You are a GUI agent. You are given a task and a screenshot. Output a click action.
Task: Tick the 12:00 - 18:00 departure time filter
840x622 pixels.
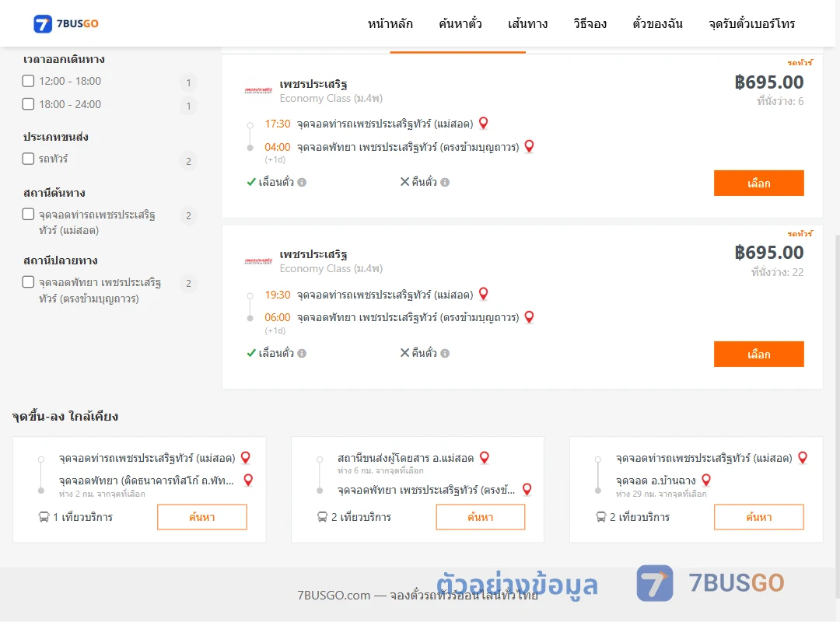[x=29, y=81]
